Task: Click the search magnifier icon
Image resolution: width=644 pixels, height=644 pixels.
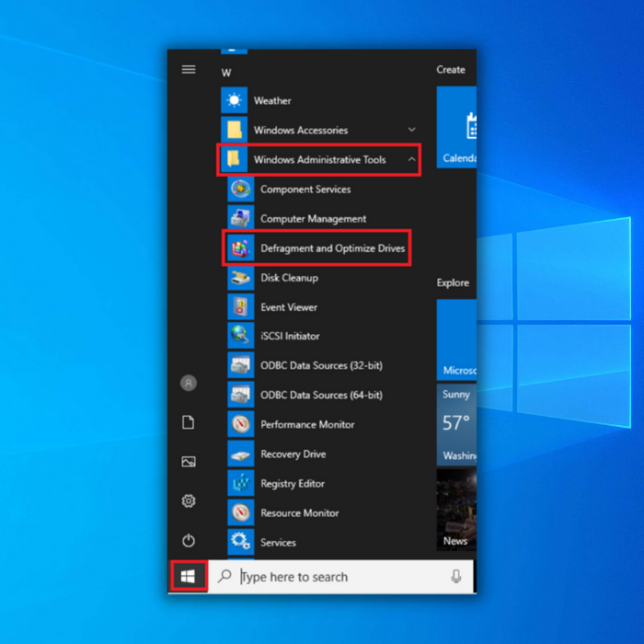Action: tap(224, 576)
